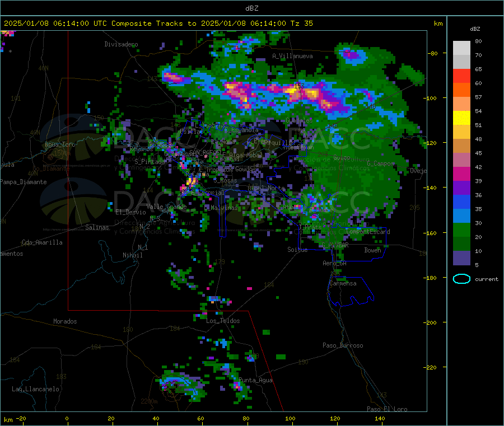The image size is (504, 426).
Task: Click the 'Tz 35' threshold text in the header
Action: coord(301,24)
